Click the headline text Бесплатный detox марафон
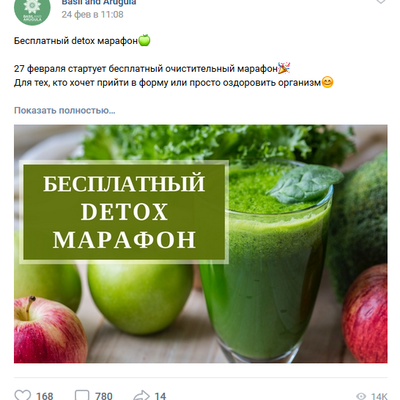 (76, 41)
